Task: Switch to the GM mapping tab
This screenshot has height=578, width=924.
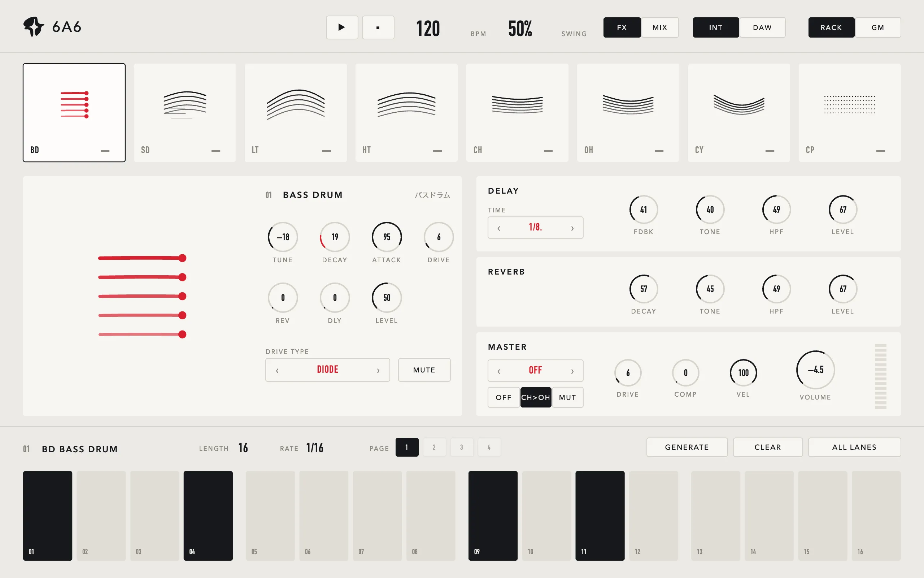Action: point(878,27)
